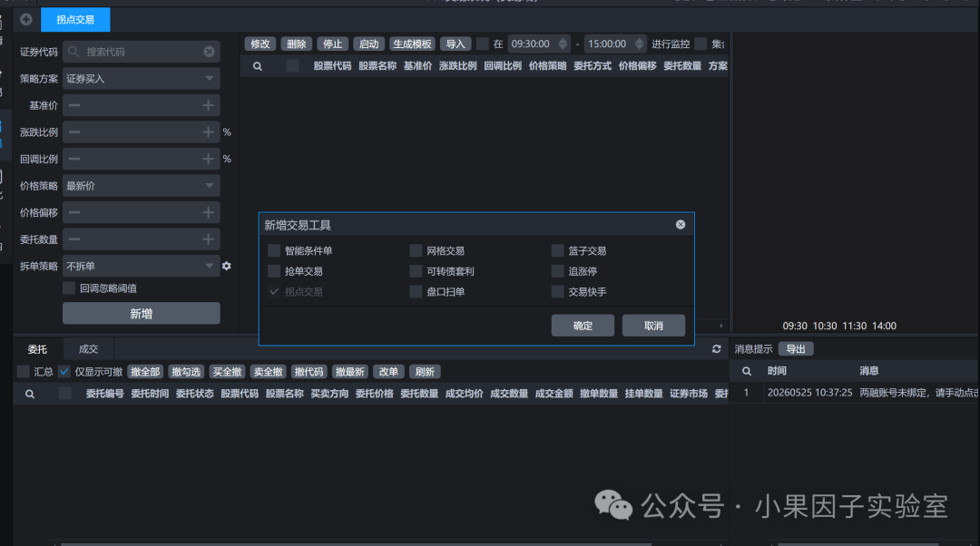Uncheck 仅显示可撤 checkbox
Viewport: 980px width, 546px height.
[64, 372]
